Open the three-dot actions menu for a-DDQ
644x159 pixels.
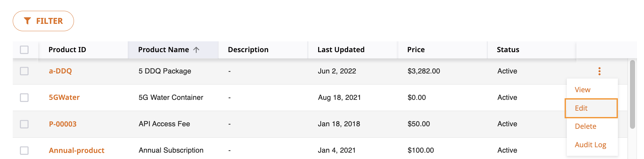pyautogui.click(x=599, y=71)
